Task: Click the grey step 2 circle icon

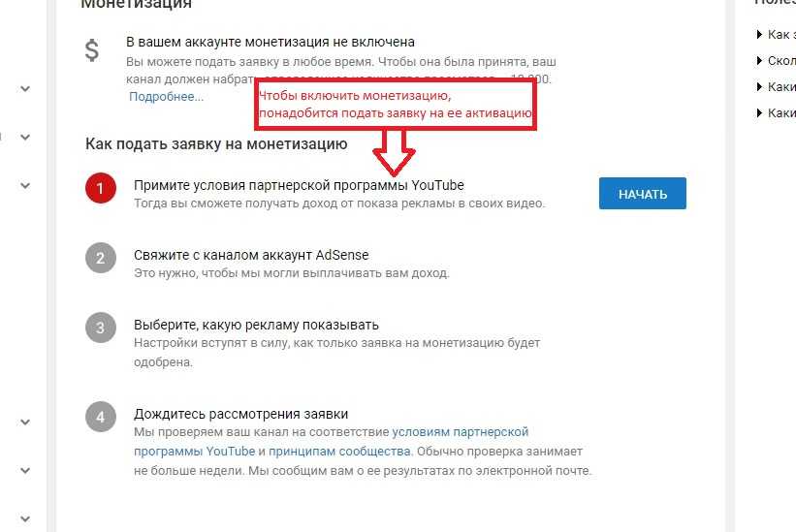Action: click(x=101, y=258)
